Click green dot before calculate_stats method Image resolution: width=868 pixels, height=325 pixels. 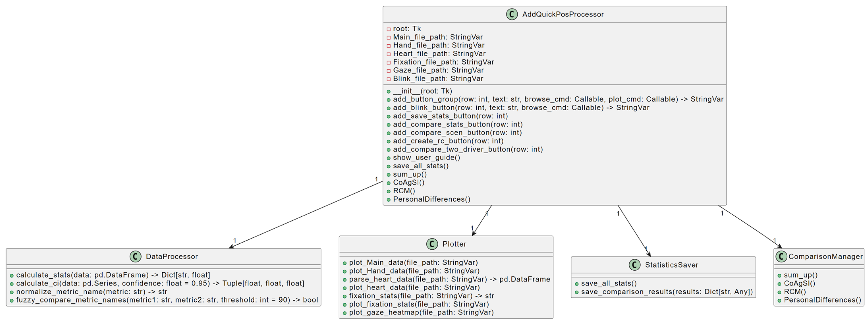[12, 276]
